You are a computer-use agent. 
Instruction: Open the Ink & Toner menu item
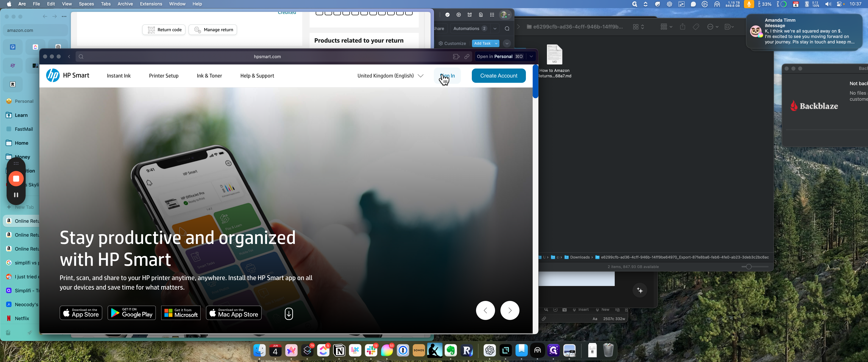click(209, 76)
